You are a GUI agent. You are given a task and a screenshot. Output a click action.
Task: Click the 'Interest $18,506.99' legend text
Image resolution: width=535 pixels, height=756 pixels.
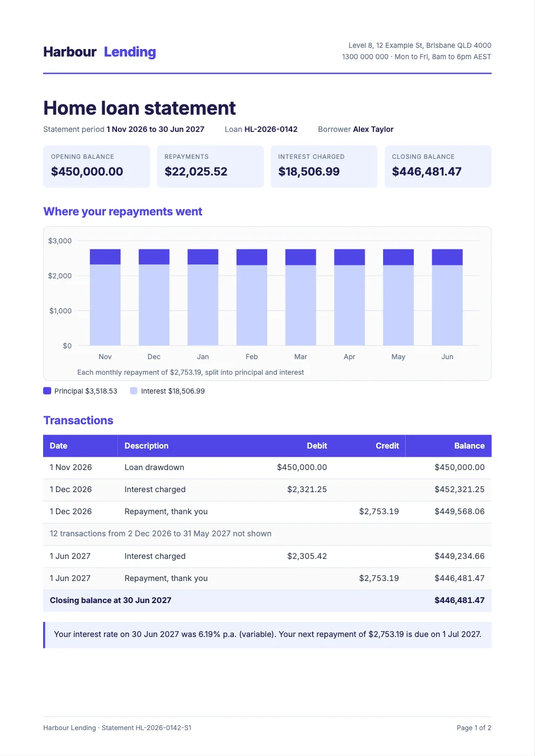[x=173, y=391]
